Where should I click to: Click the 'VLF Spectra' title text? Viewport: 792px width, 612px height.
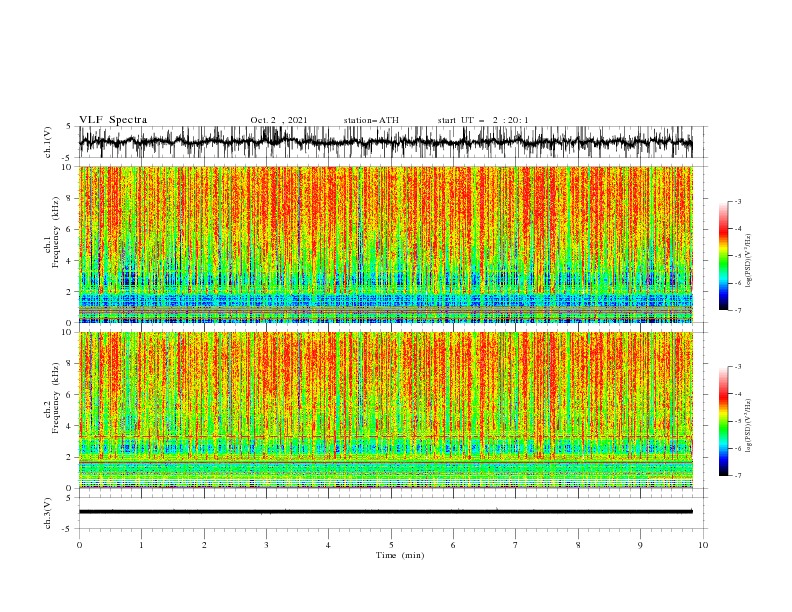coord(113,120)
